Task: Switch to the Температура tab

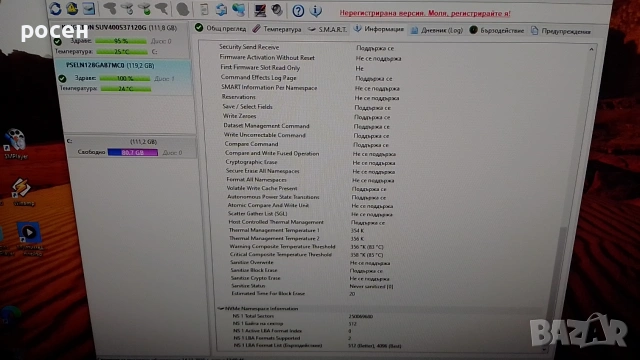Action: (277, 29)
